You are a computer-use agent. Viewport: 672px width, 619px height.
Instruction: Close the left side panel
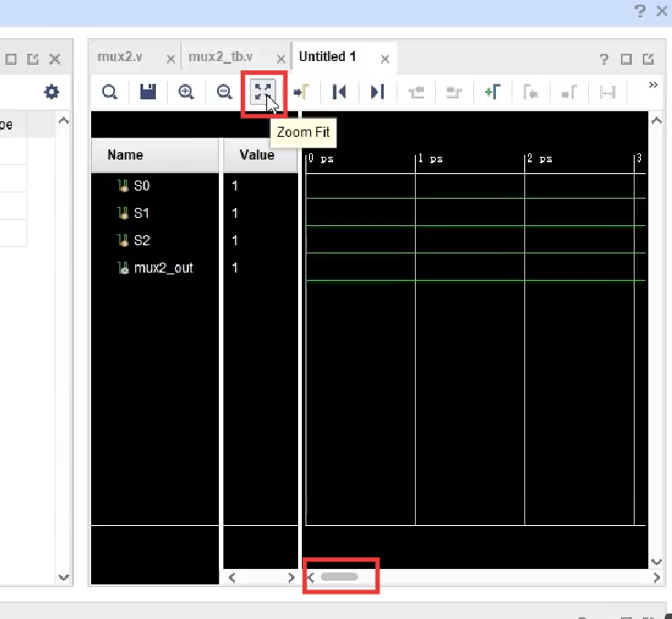pyautogui.click(x=55, y=58)
